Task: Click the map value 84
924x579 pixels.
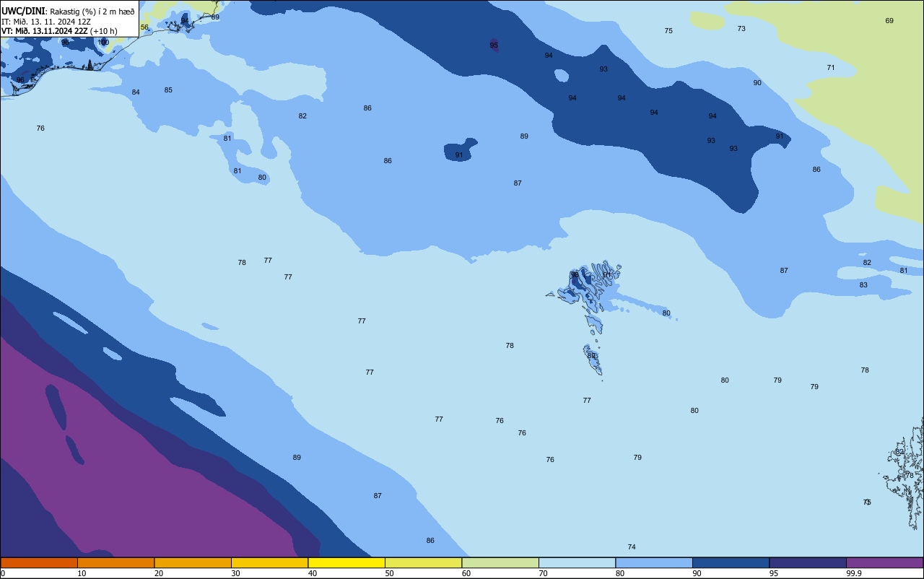Action: point(136,92)
